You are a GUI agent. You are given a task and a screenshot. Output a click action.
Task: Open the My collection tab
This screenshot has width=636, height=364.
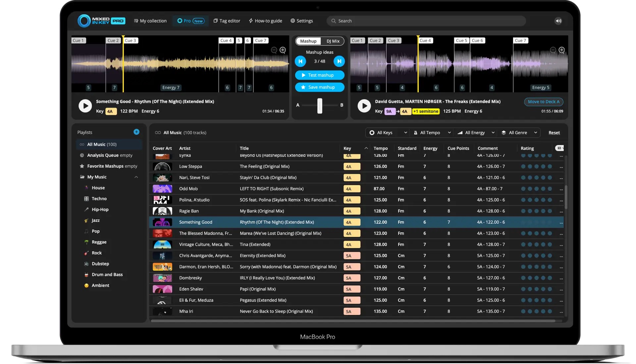coord(150,21)
